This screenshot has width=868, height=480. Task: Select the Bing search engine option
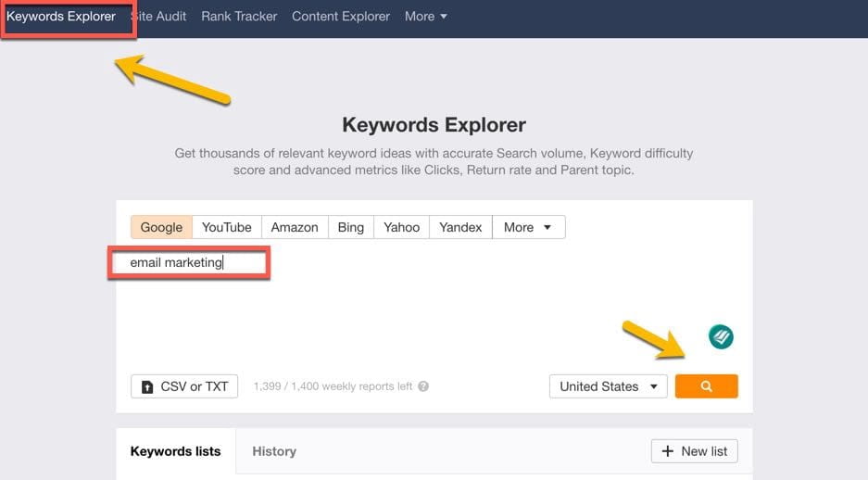point(350,227)
